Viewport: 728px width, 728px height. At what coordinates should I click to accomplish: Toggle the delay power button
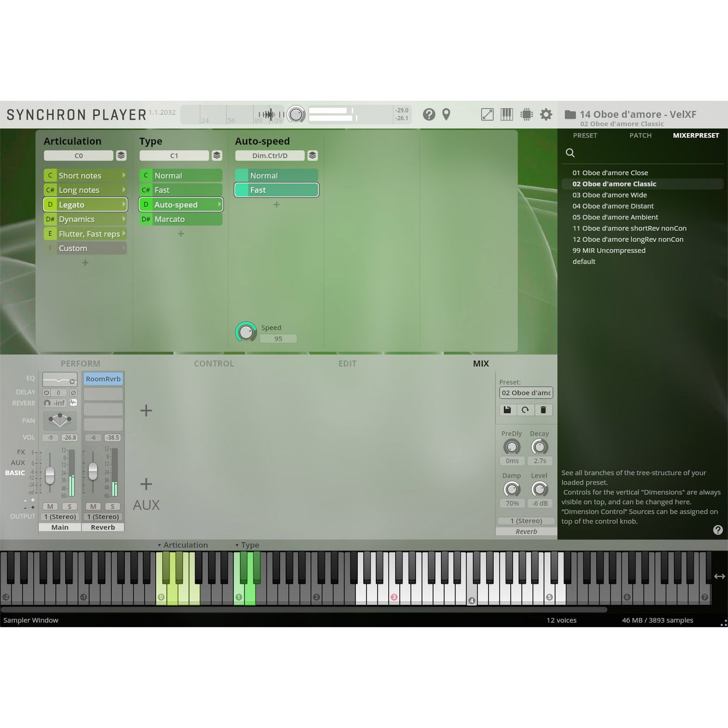47,392
